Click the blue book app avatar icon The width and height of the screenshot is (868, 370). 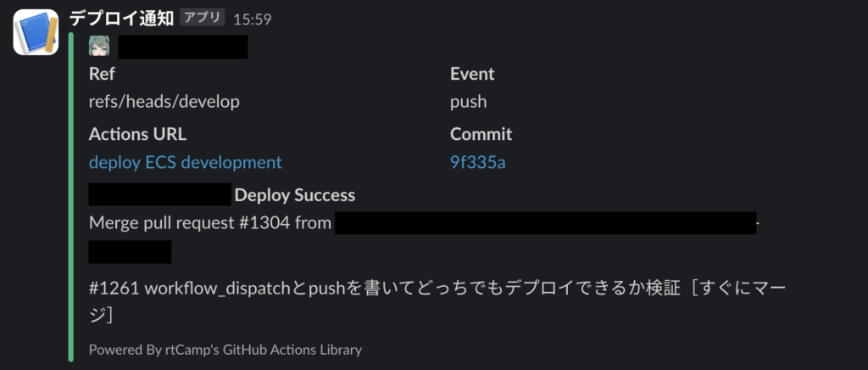(x=36, y=32)
